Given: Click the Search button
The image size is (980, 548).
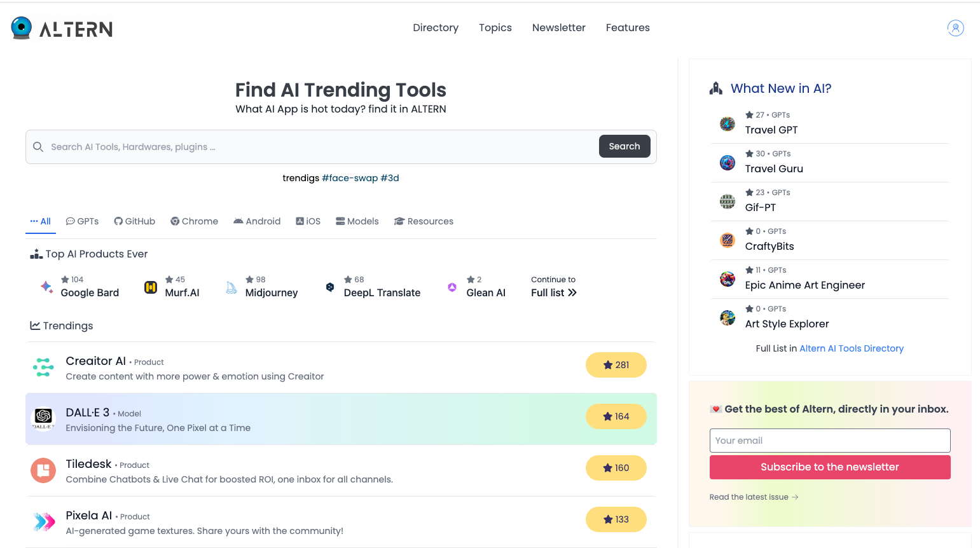Looking at the screenshot, I should pos(625,146).
